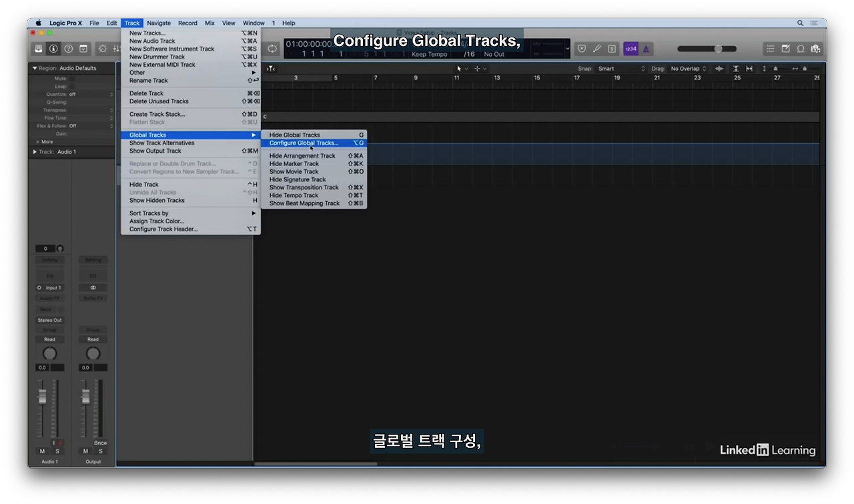
Task: Click the horizontal auto zoom button
Action: coord(749,69)
